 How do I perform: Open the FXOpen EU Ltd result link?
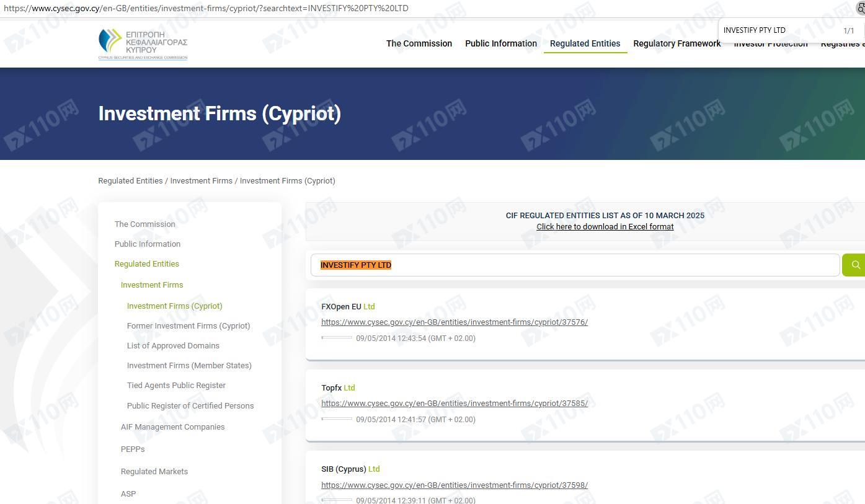(455, 322)
